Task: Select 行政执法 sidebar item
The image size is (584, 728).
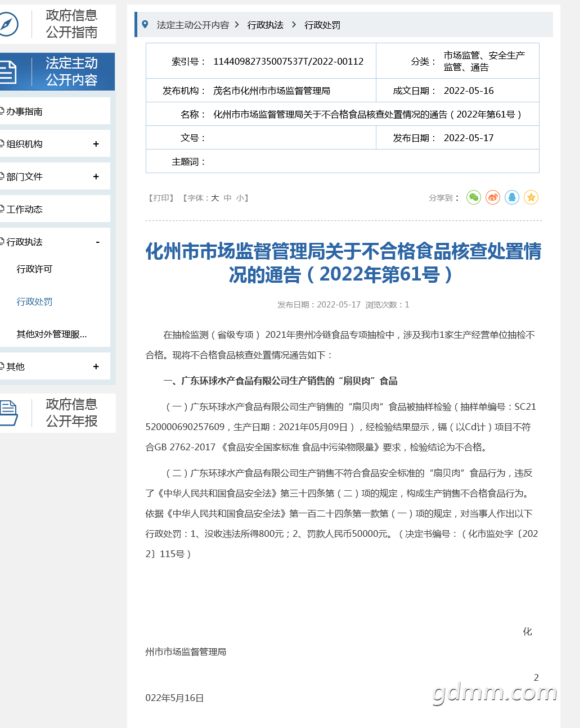Action: (24, 242)
